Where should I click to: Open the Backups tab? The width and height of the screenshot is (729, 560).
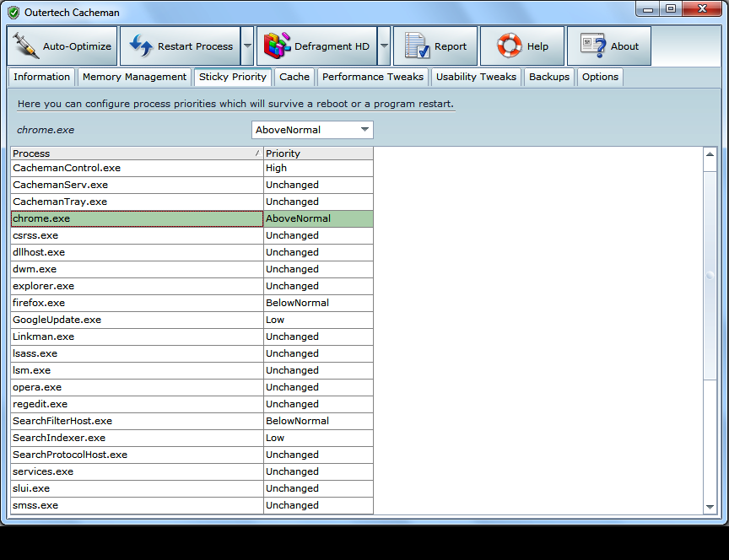(x=549, y=77)
